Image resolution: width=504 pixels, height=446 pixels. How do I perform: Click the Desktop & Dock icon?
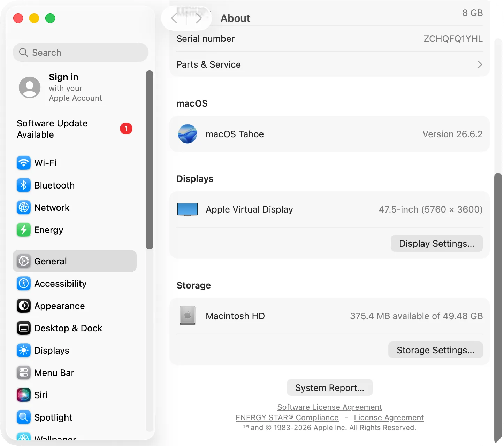(x=24, y=328)
